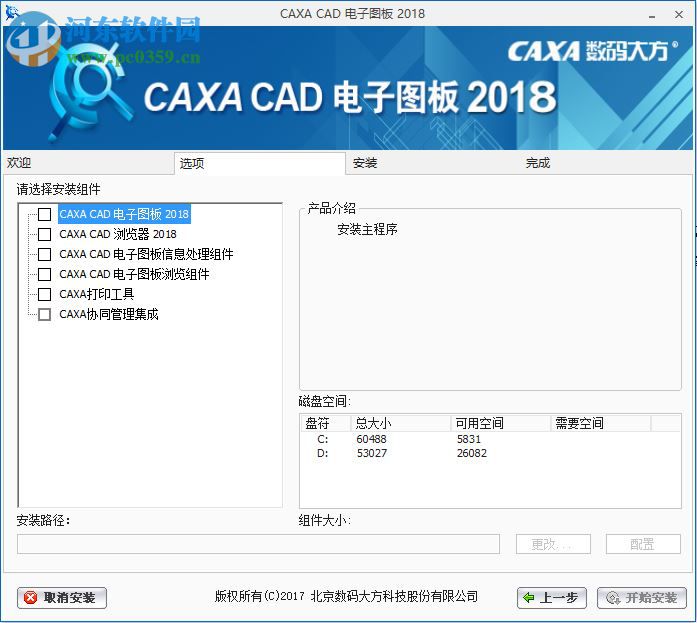The height and width of the screenshot is (623, 697).
Task: Click the 磁盘空间: label
Action: coord(324,401)
